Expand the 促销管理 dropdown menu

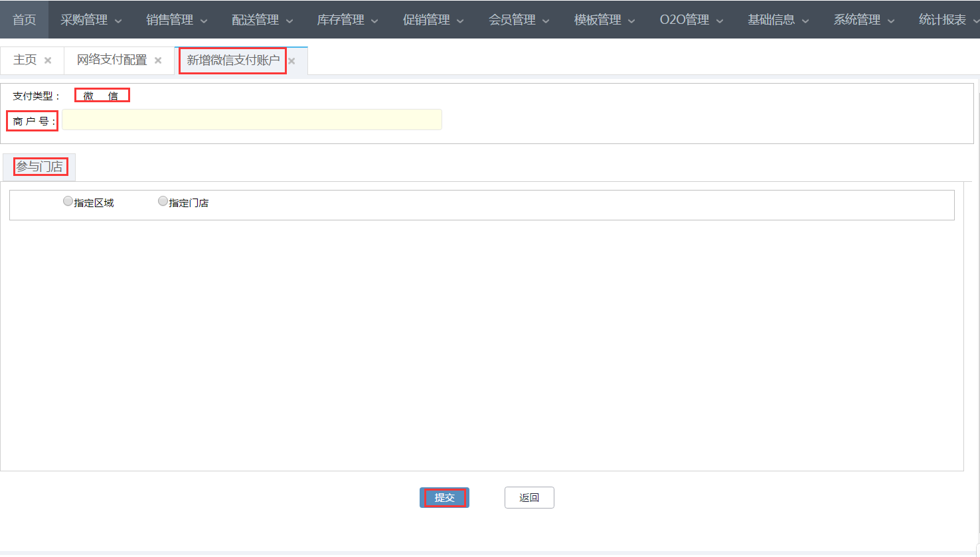434,20
